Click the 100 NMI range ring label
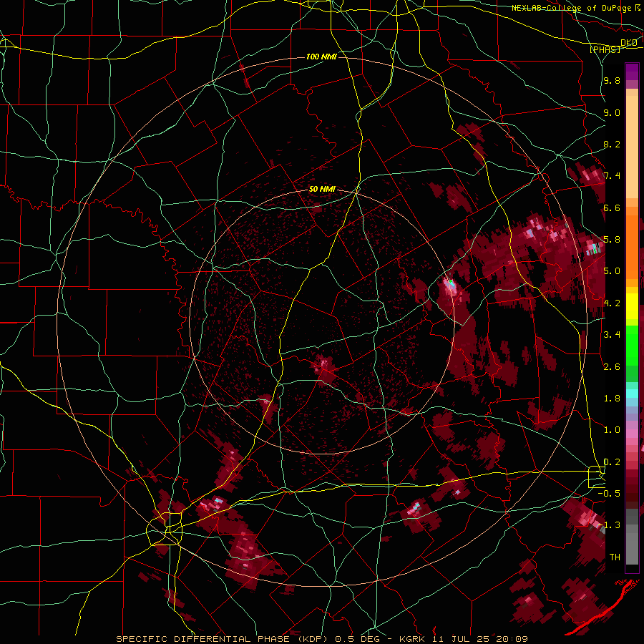Screen dimensions: 644x644 [321, 57]
